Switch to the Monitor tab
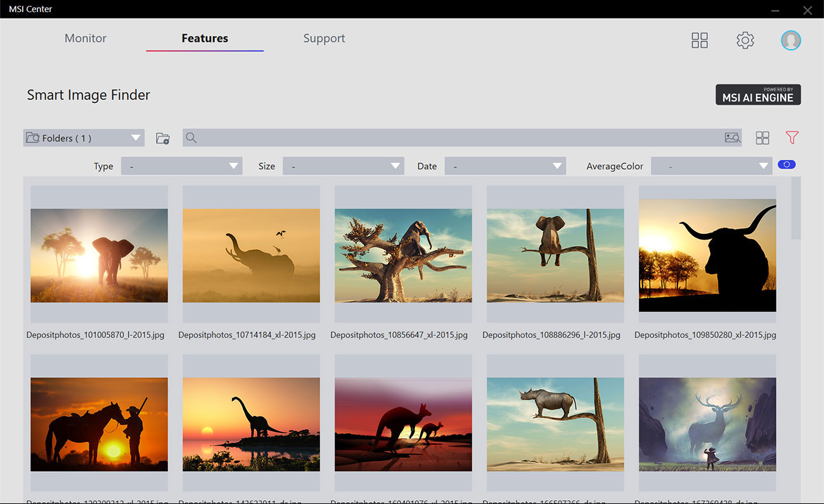 pos(86,38)
